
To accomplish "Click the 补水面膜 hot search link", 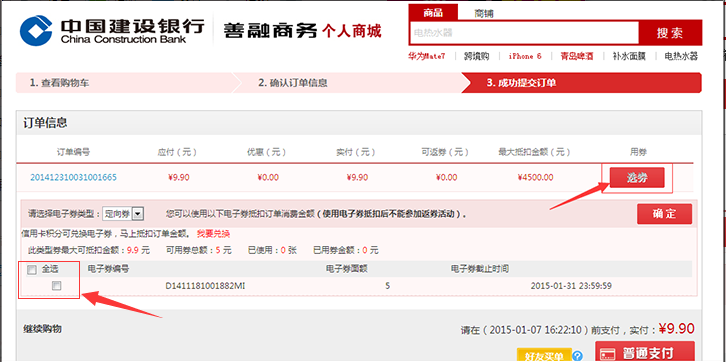I will (x=629, y=56).
